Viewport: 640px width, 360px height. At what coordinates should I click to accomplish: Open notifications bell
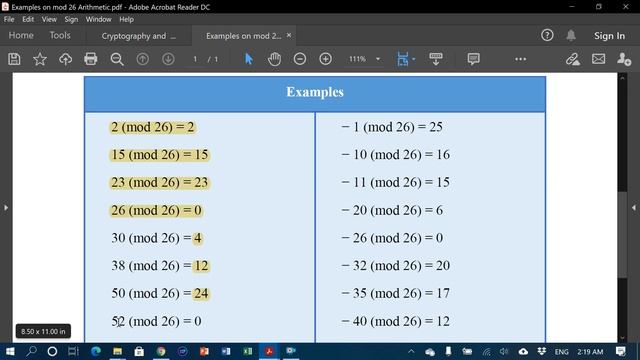click(x=571, y=36)
